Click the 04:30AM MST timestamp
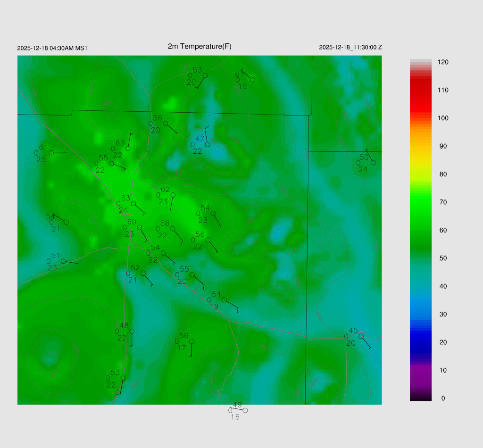Image resolution: width=483 pixels, height=448 pixels. point(52,48)
